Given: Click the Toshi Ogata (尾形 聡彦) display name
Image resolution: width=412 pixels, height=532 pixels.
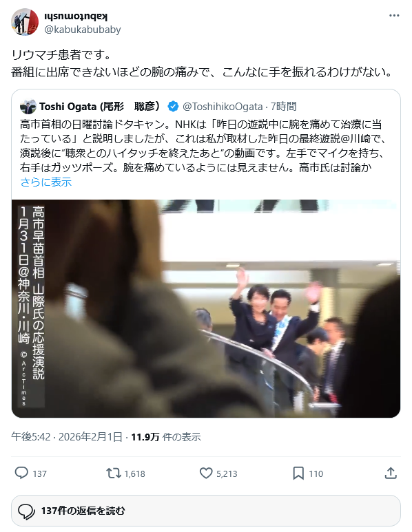Looking at the screenshot, I should pos(99,107).
